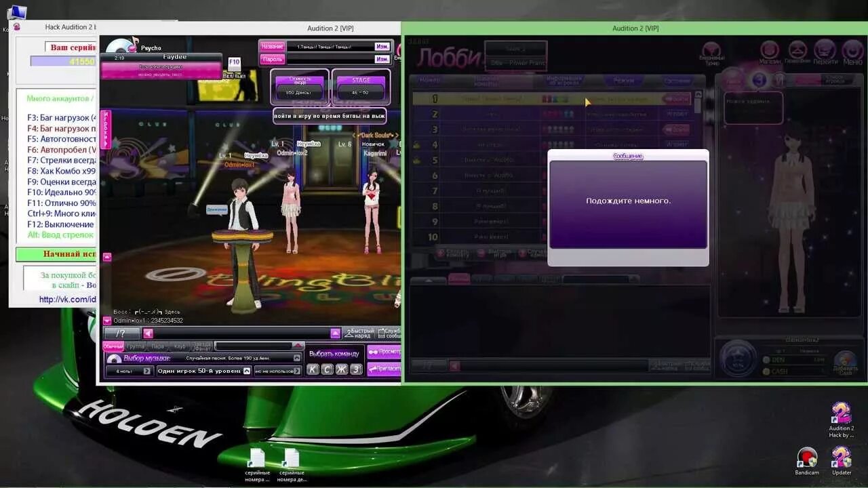Click the Перейти icon in lobby header
This screenshot has height=488, width=868.
coord(825,53)
